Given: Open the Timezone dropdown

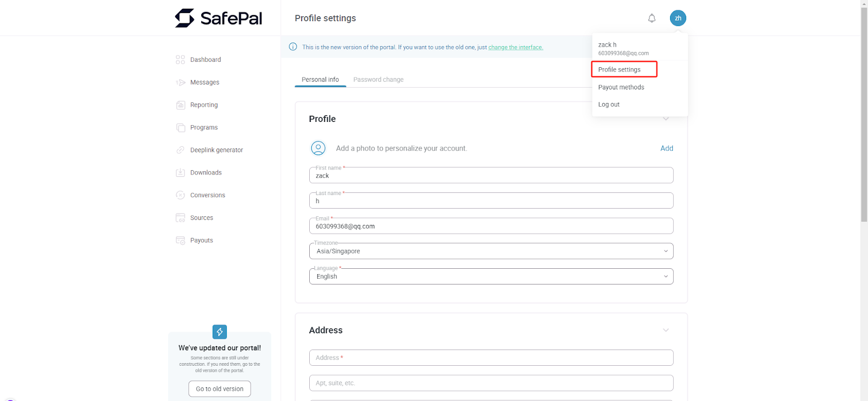Looking at the screenshot, I should point(491,251).
